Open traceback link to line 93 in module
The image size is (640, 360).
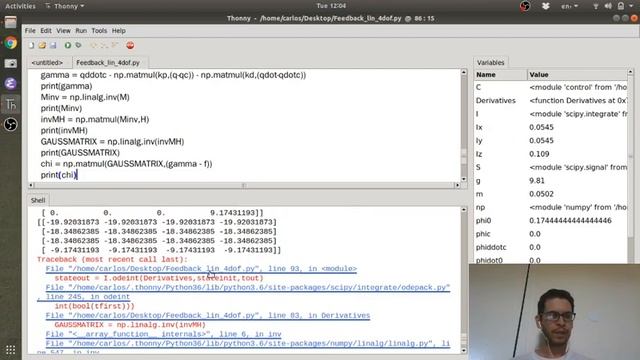tap(201, 269)
